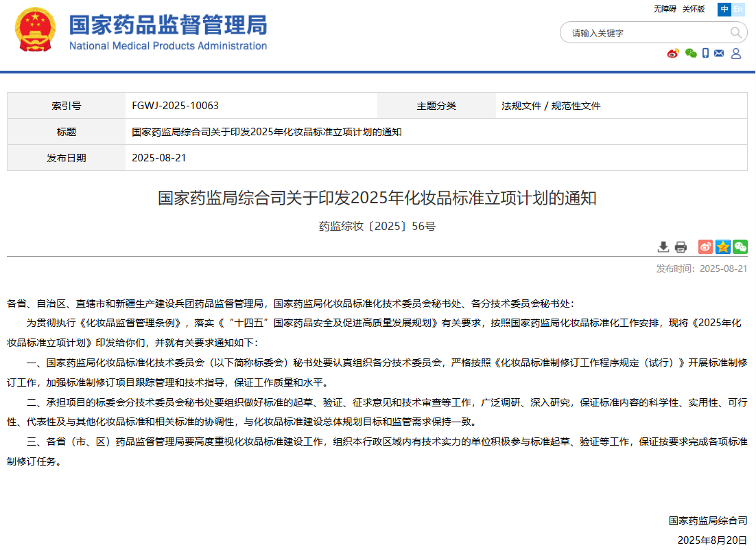Click the 国家药品监督管理局 site title
756x550 pixels.
click(167, 25)
